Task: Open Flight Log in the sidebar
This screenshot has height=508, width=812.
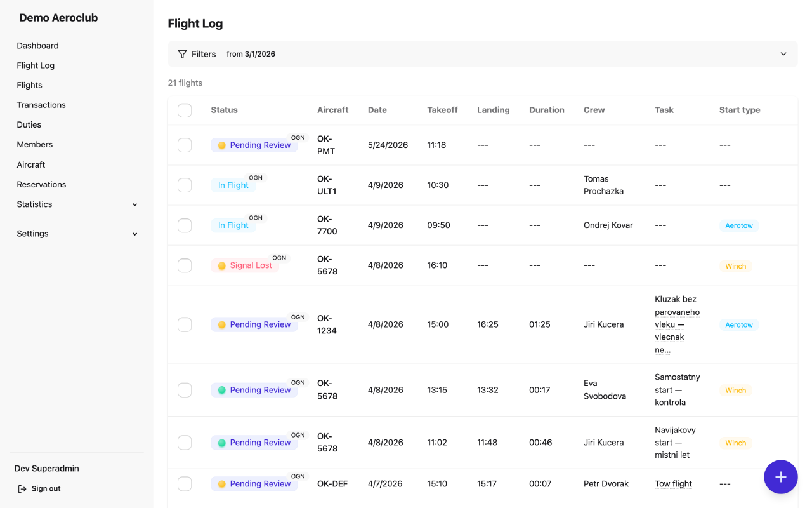Action: pyautogui.click(x=36, y=65)
